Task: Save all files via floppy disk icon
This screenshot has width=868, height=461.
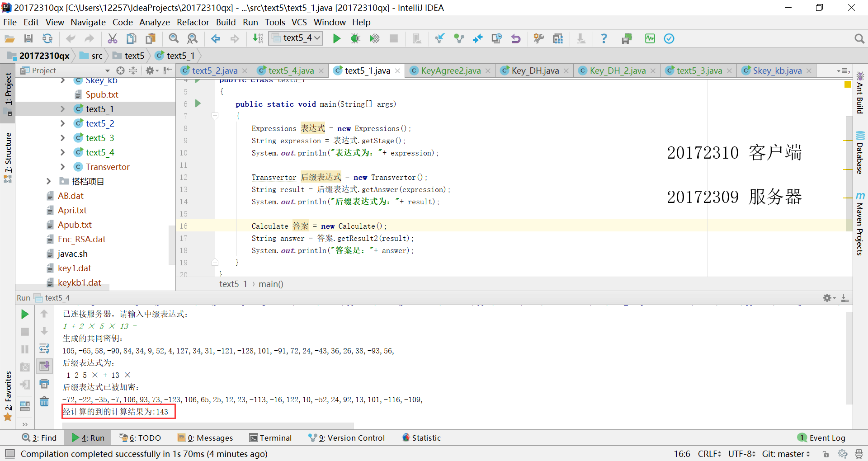Action: point(28,39)
